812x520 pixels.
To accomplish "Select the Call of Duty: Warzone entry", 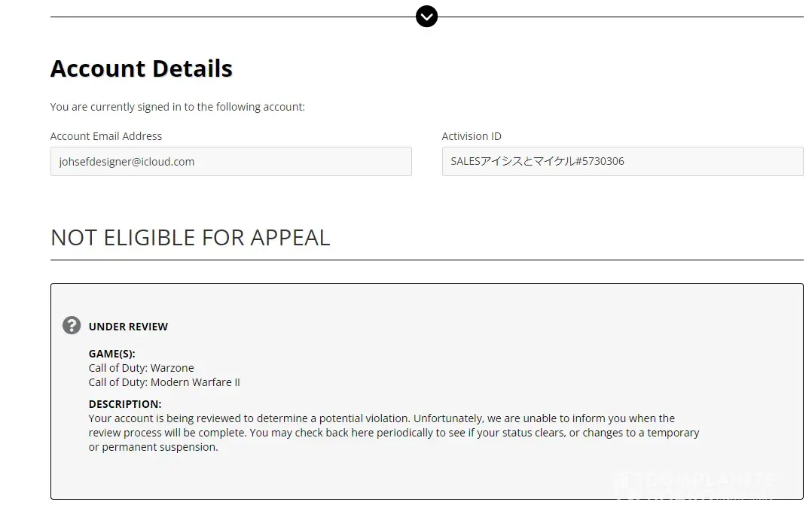I will pos(142,368).
